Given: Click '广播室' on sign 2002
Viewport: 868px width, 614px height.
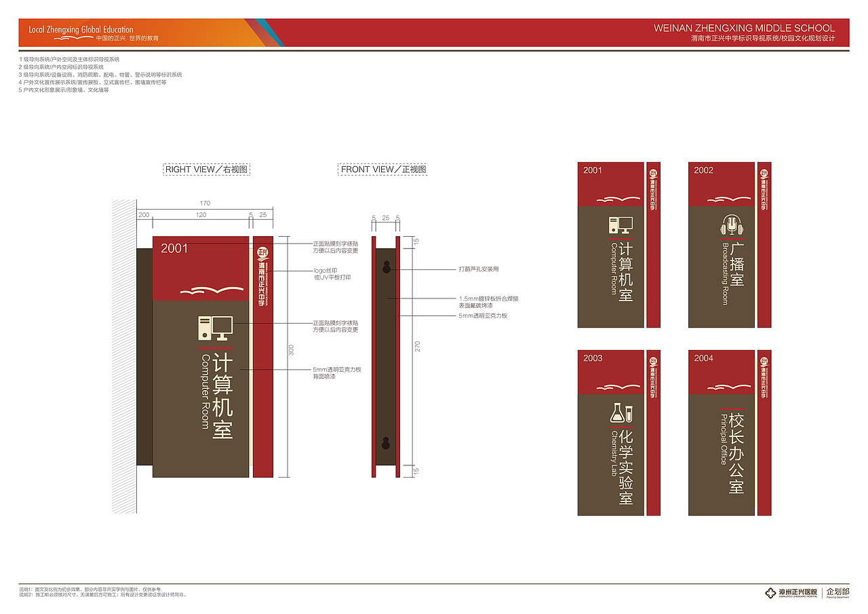Looking at the screenshot, I should pos(737,265).
